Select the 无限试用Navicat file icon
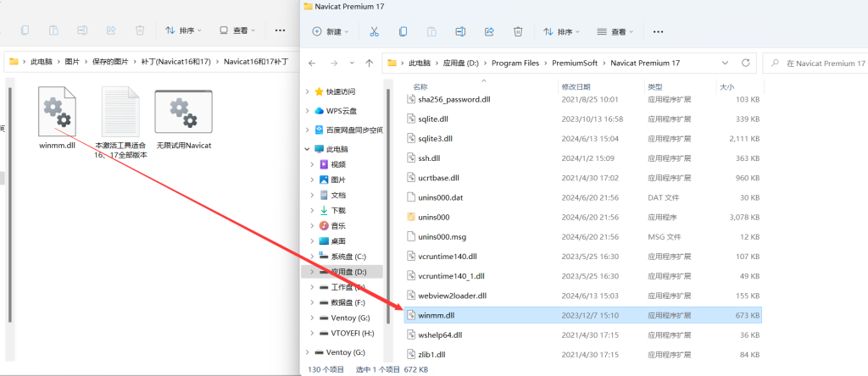Viewport: 868px width, 376px height. [x=182, y=113]
